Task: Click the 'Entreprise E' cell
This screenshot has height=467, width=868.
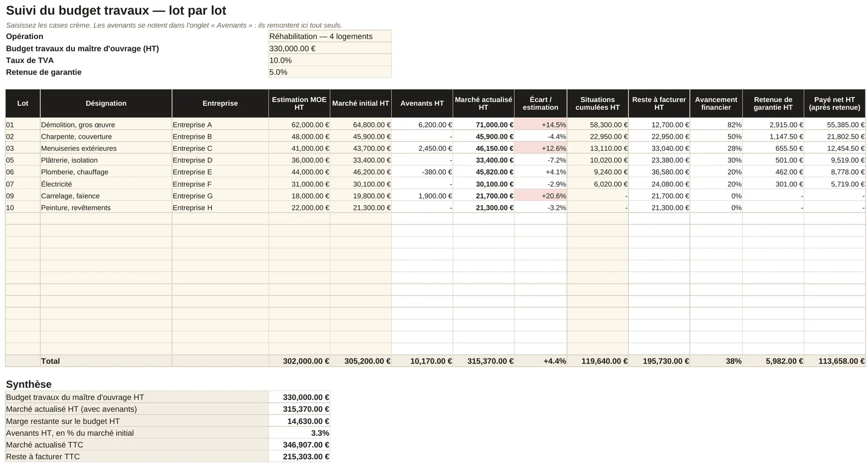Action: coord(220,172)
